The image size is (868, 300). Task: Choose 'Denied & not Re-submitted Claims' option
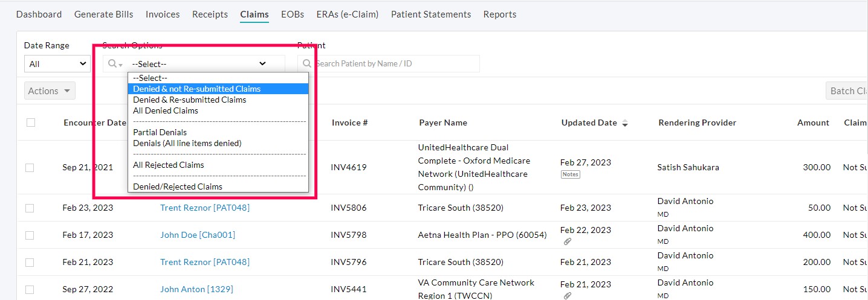pos(197,89)
